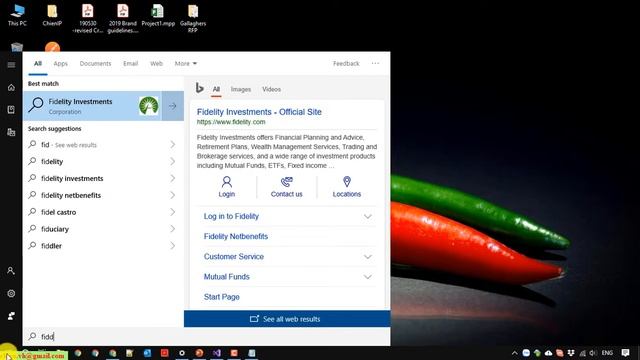Expand Customer Service chevron
This screenshot has height=360, width=640.
coord(367,257)
